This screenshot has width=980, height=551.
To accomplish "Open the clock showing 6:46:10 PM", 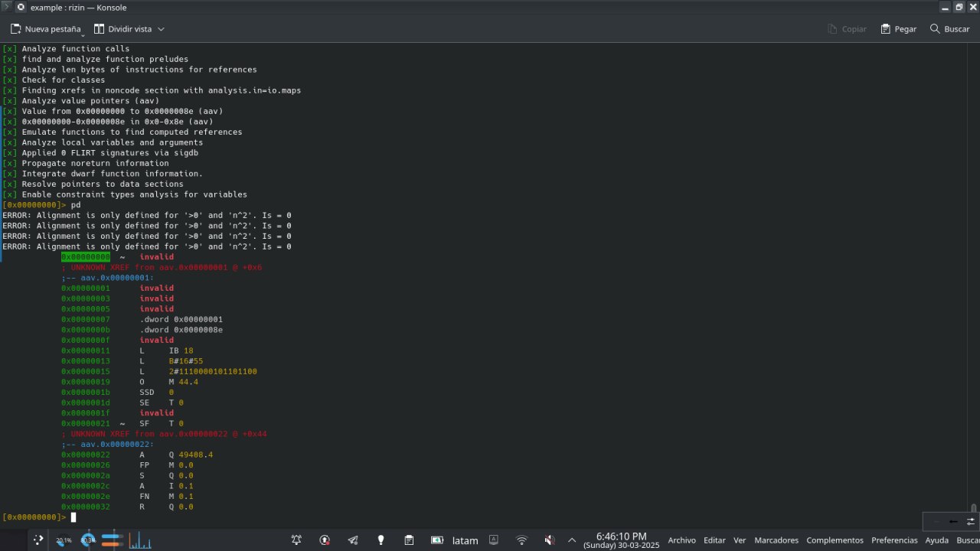I will [x=621, y=540].
